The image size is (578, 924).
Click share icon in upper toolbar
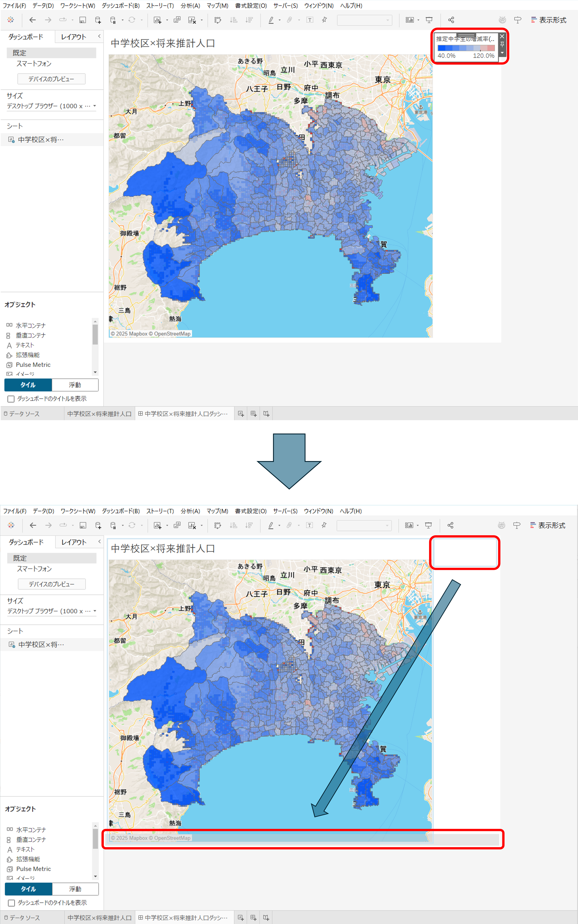tap(451, 20)
